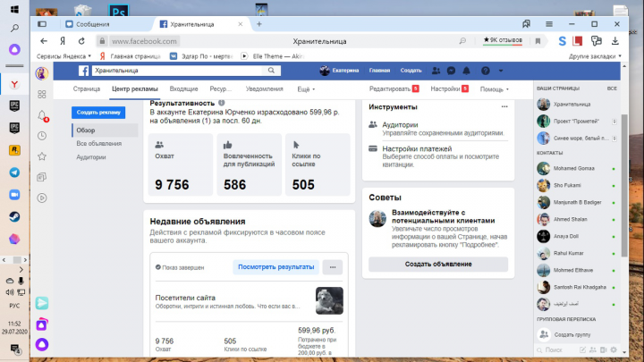644x362 pixels.
Task: Open Екатерина profile in Facebook header
Action: coord(339,71)
